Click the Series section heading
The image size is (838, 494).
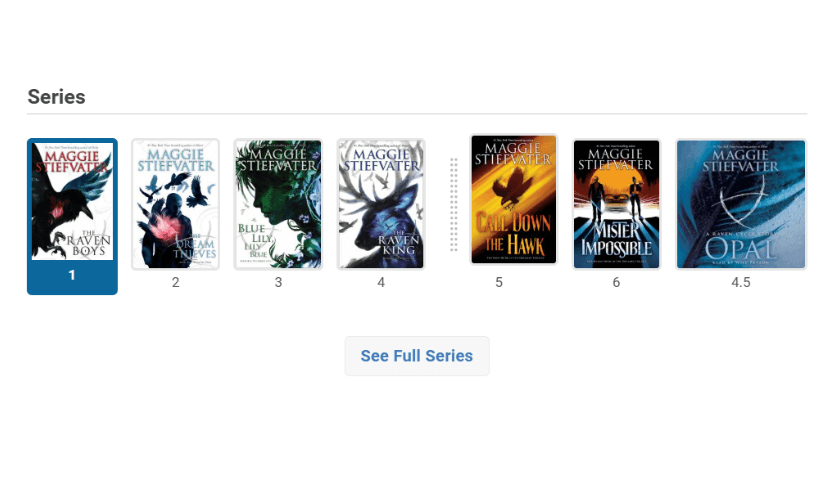coord(56,97)
